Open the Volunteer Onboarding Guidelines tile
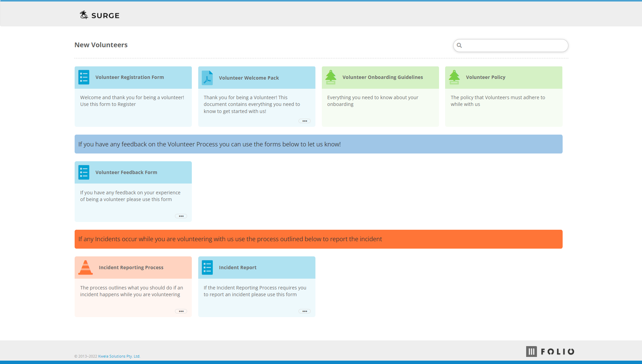This screenshot has height=364, width=642. 382,77
